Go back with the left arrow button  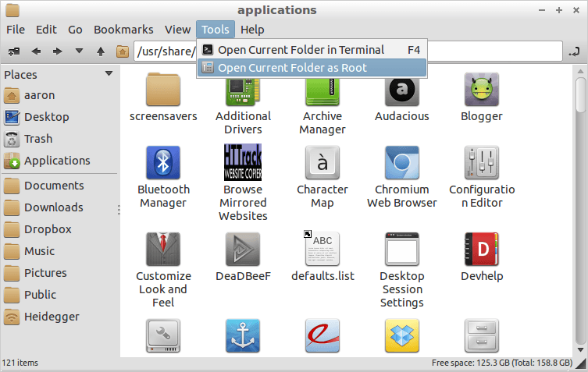click(36, 51)
